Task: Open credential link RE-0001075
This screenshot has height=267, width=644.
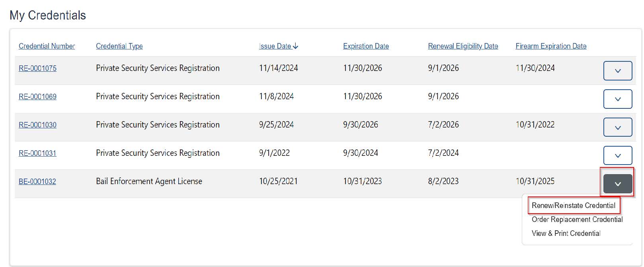Action: tap(37, 69)
